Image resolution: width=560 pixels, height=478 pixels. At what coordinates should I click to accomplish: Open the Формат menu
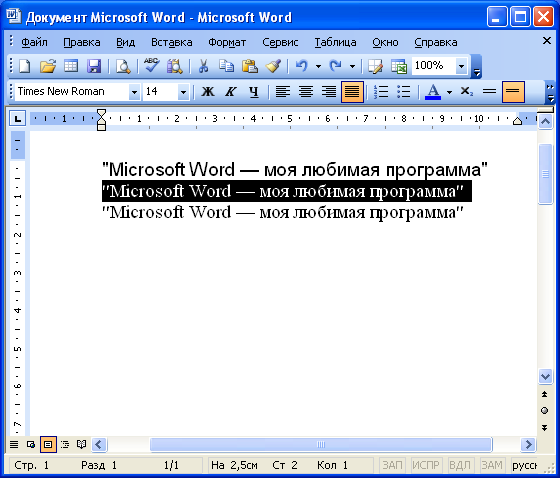[x=227, y=43]
